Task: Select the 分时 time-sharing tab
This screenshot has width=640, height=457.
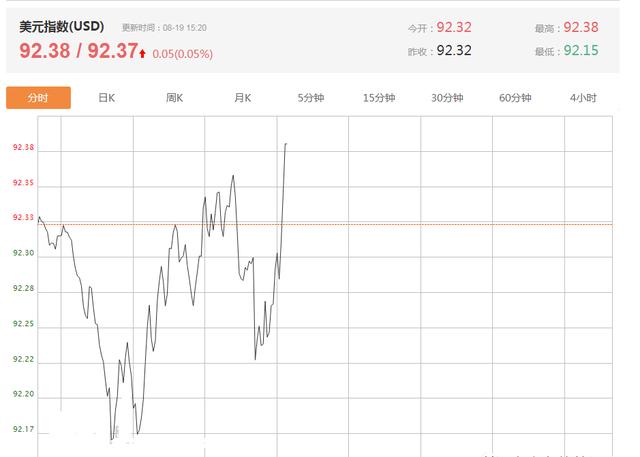Action: (x=39, y=98)
